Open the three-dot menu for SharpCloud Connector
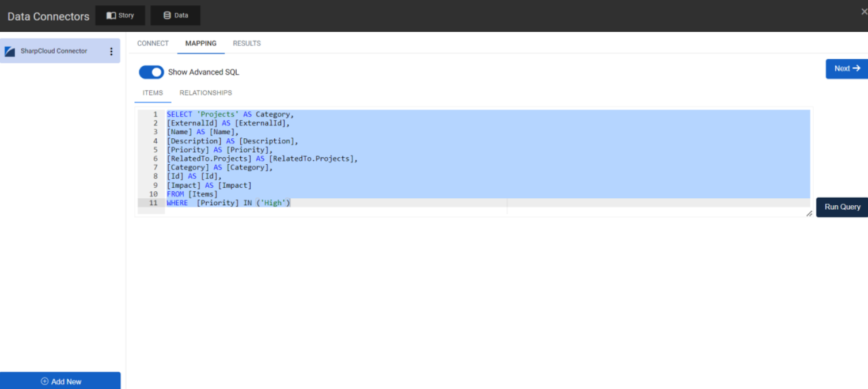The image size is (868, 389). click(111, 51)
